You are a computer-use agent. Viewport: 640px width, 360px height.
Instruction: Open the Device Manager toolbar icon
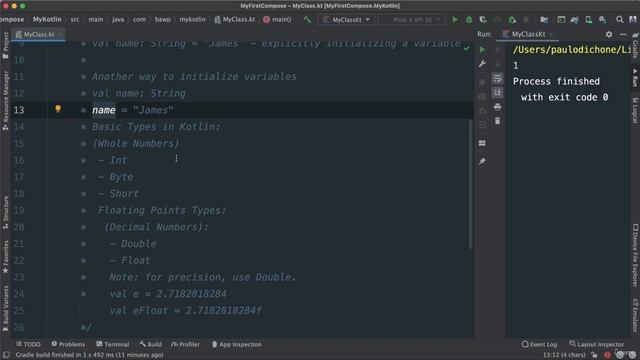tap(589, 19)
